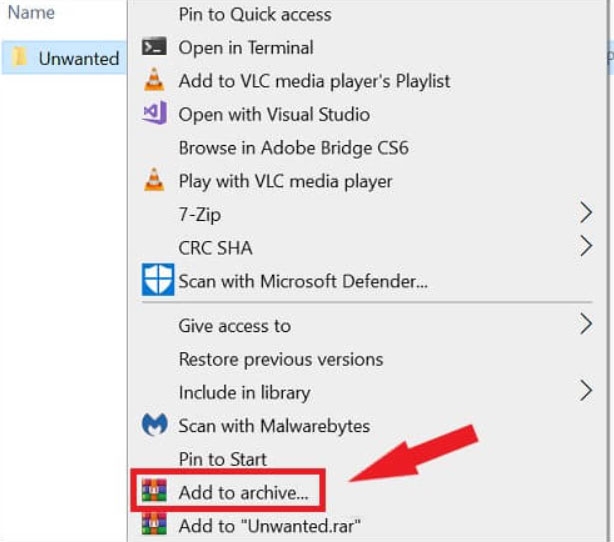Screen dimensions: 614x542
Task: Click the purple Visual Studio icon
Action: click(154, 113)
